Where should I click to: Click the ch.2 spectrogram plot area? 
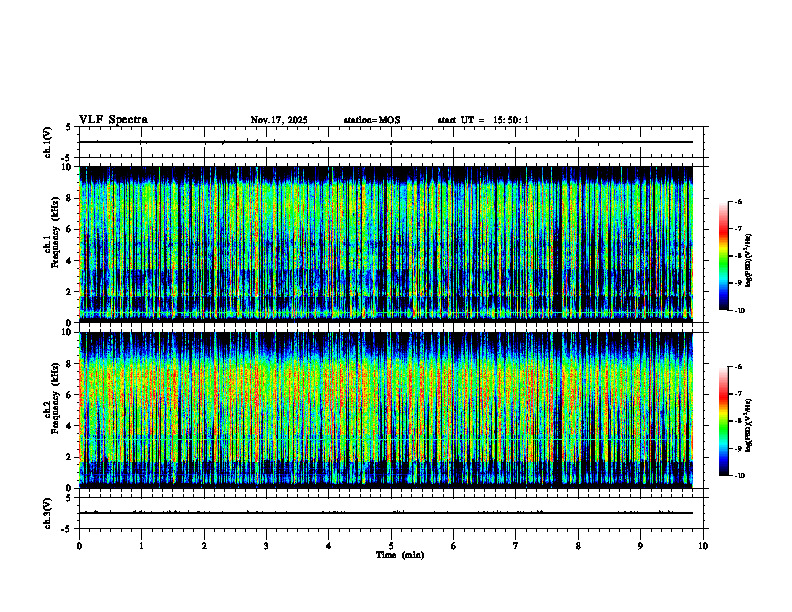386,410
